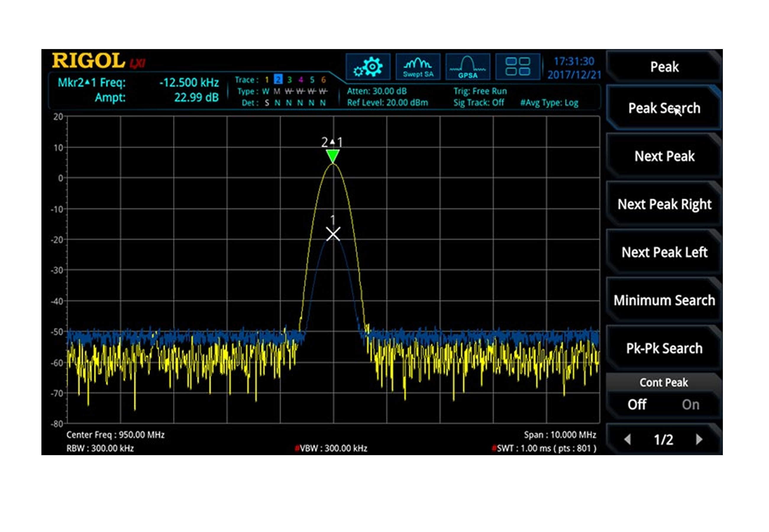
Task: Go to next menu page arrow
Action: click(699, 439)
